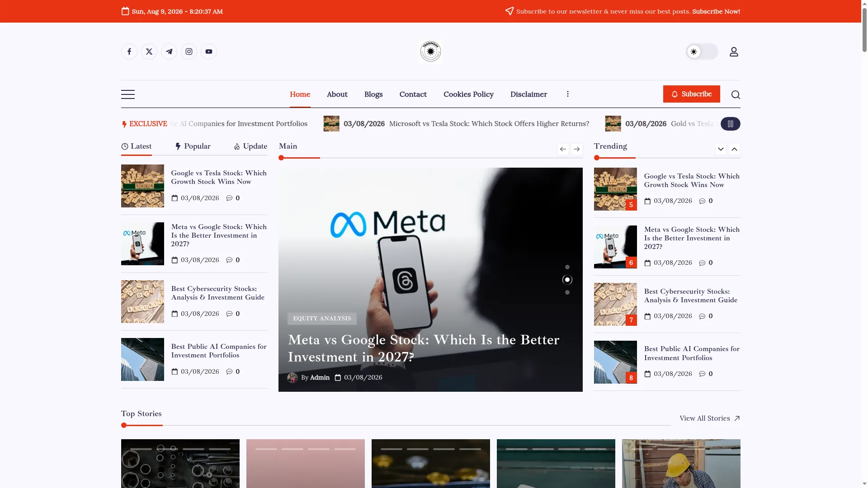The width and height of the screenshot is (868, 488).
Task: Toggle the light/dark mode switch
Action: coord(702,52)
